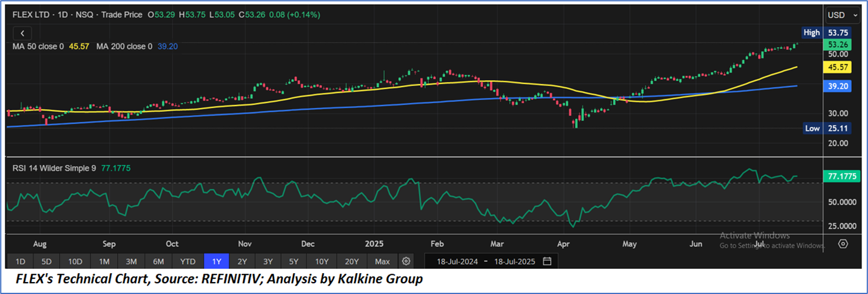
Task: Select the 6M range tab
Action: click(159, 261)
